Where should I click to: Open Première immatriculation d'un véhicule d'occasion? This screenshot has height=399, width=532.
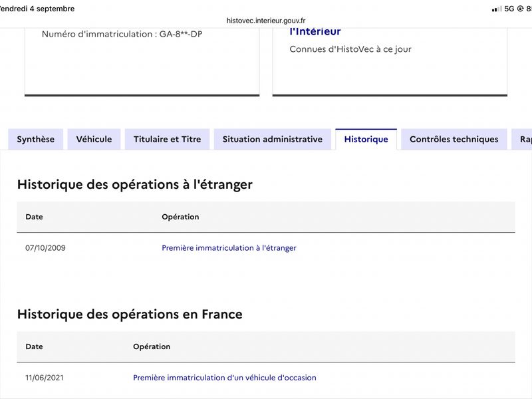[x=225, y=378]
